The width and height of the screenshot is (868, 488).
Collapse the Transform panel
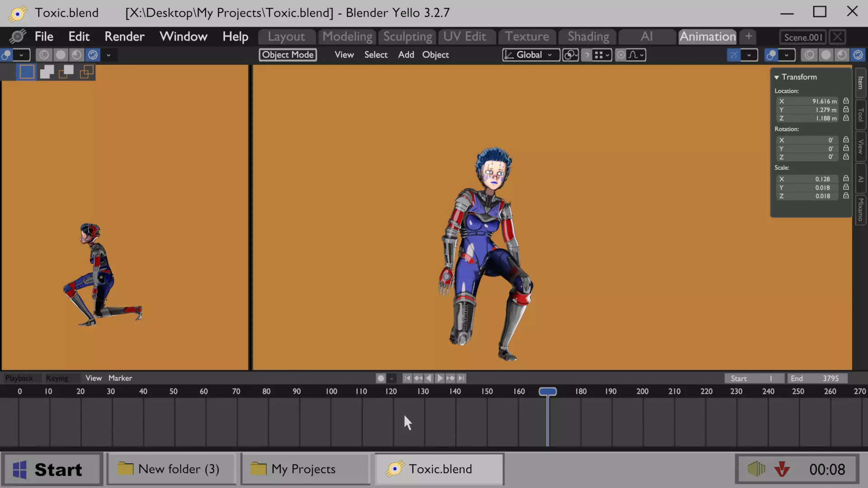[x=777, y=77]
